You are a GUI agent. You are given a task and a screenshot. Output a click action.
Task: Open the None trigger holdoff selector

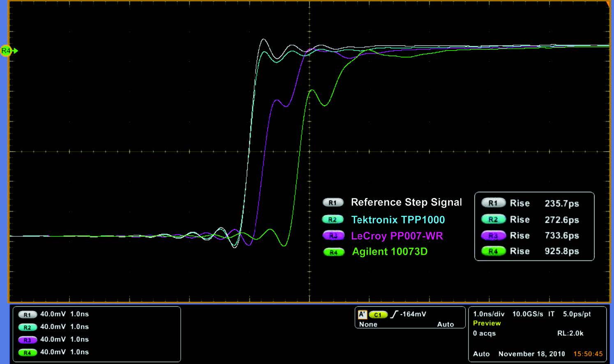pos(368,324)
